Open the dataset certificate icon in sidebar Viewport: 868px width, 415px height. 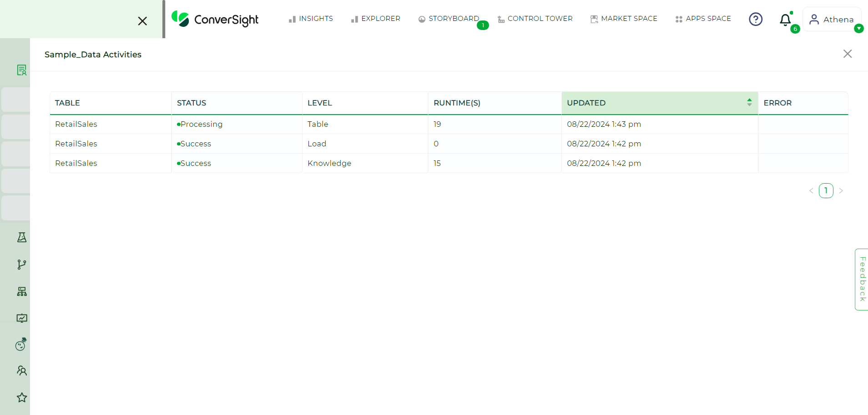click(21, 70)
